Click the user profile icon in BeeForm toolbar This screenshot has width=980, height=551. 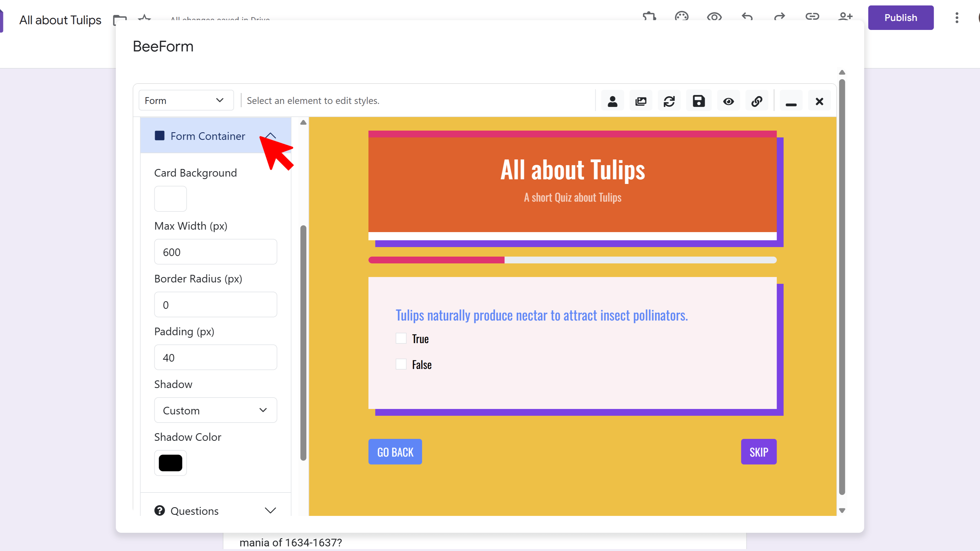click(x=612, y=101)
